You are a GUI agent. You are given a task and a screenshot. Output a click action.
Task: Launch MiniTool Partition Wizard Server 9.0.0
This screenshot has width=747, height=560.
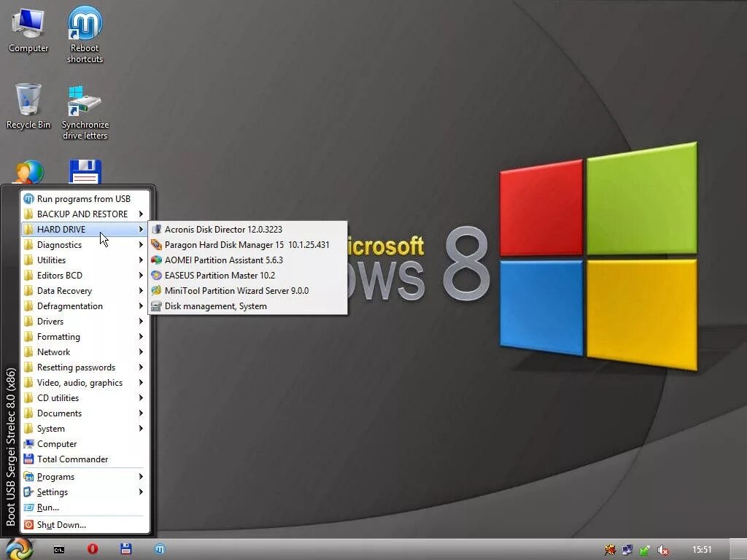tap(248, 290)
